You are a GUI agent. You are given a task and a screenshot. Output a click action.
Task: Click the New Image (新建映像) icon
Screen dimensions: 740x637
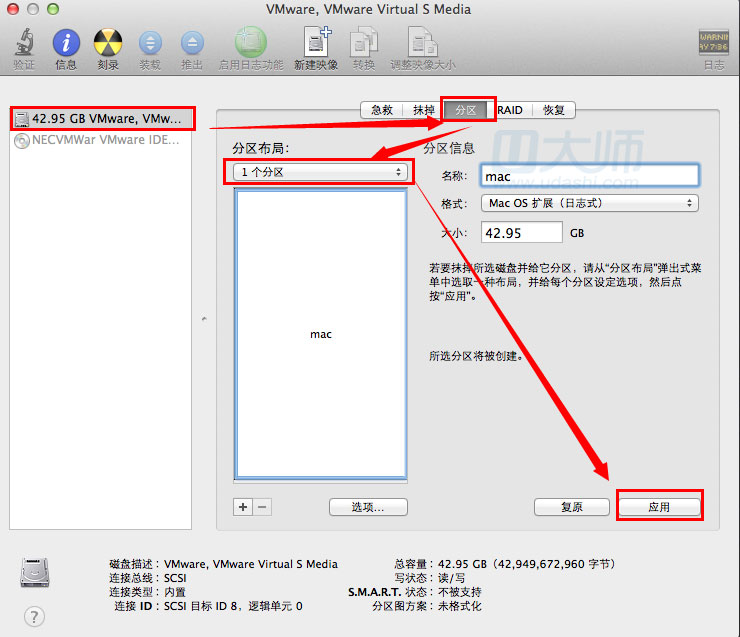click(317, 43)
